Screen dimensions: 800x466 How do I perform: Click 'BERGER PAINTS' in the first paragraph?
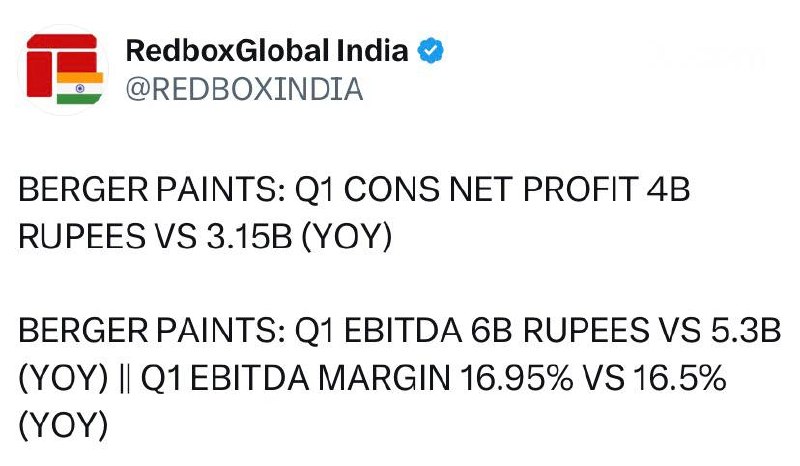[x=152, y=189]
